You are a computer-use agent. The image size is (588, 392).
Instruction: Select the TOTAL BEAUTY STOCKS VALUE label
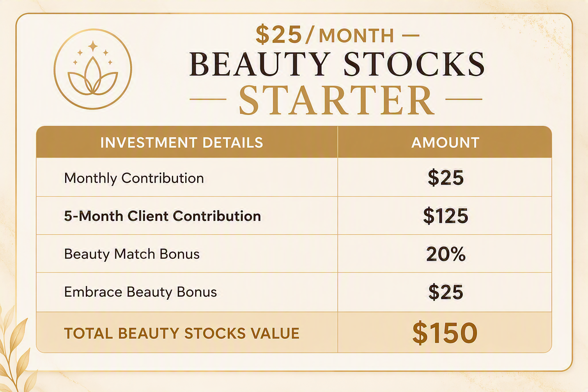(181, 333)
